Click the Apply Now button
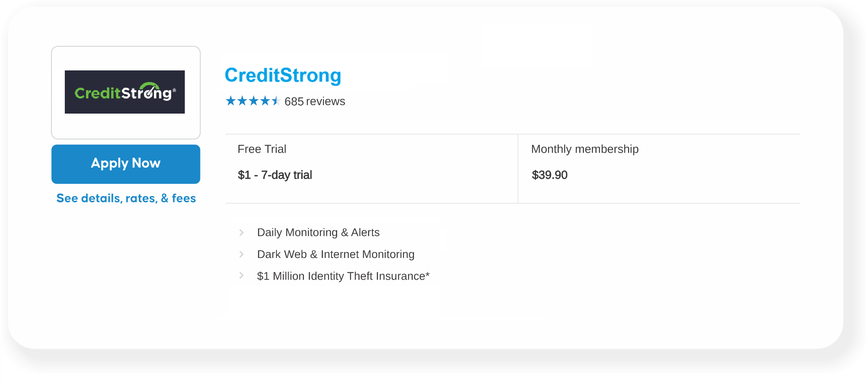 click(x=125, y=164)
